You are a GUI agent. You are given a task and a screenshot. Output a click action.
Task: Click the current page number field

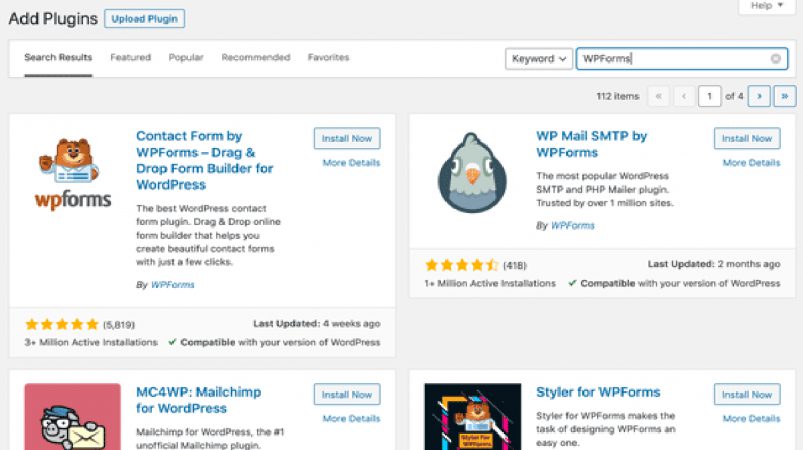click(709, 96)
